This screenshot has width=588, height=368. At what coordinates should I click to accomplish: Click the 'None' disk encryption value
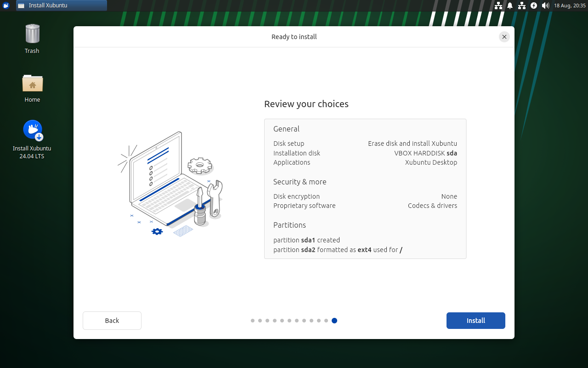449,196
